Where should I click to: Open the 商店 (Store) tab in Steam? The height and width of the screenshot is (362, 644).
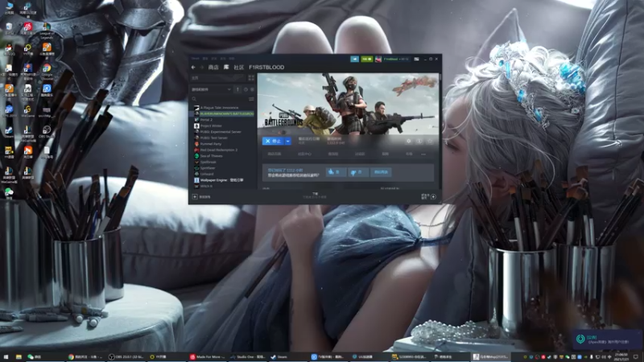pyautogui.click(x=213, y=68)
